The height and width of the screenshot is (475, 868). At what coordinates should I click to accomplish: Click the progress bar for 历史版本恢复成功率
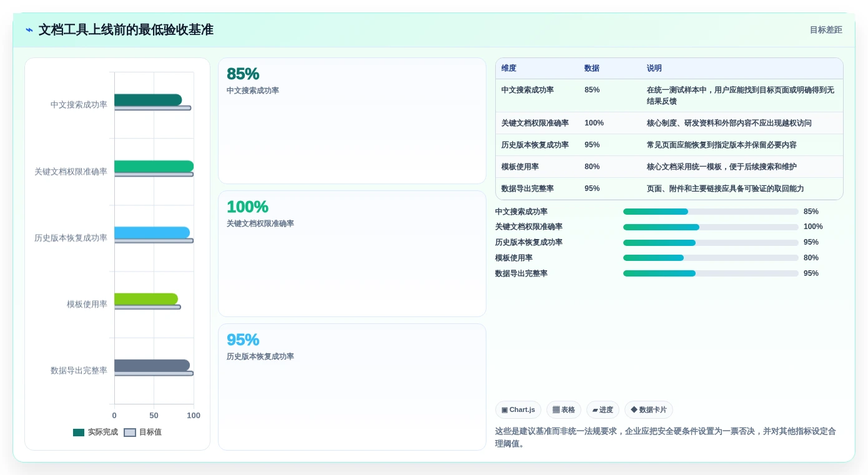(x=711, y=242)
